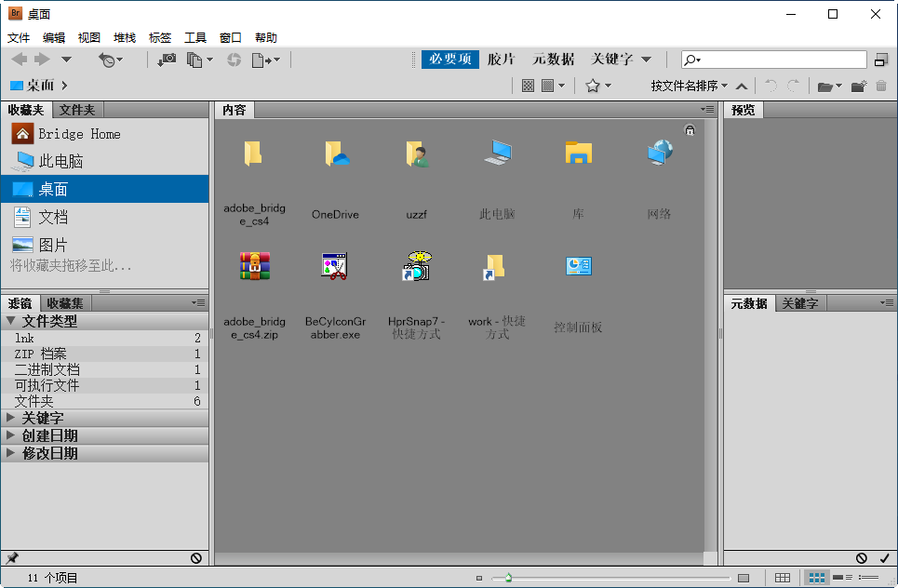Click the star rating filter icon
Image resolution: width=898 pixels, height=588 pixels.
click(593, 86)
